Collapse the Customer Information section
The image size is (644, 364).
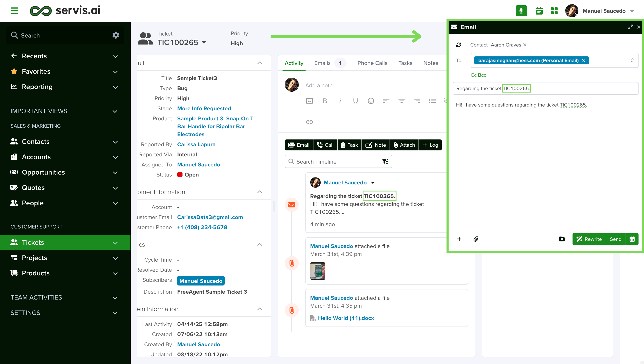coord(260,192)
